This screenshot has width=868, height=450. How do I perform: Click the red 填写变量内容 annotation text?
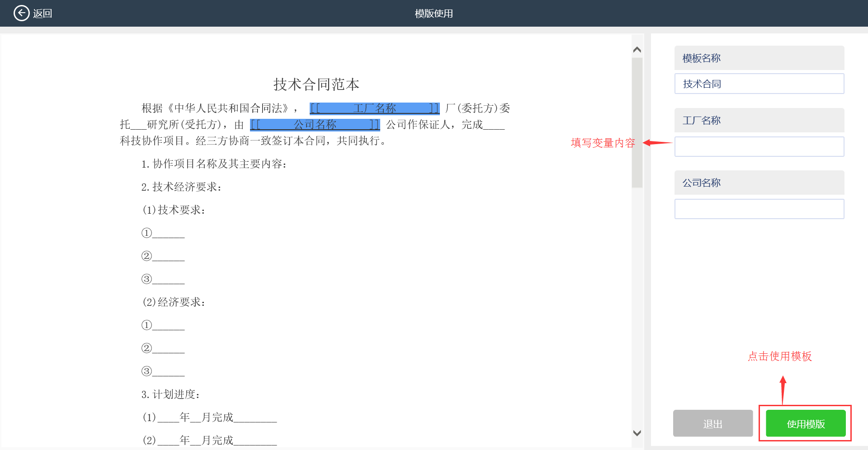603,143
